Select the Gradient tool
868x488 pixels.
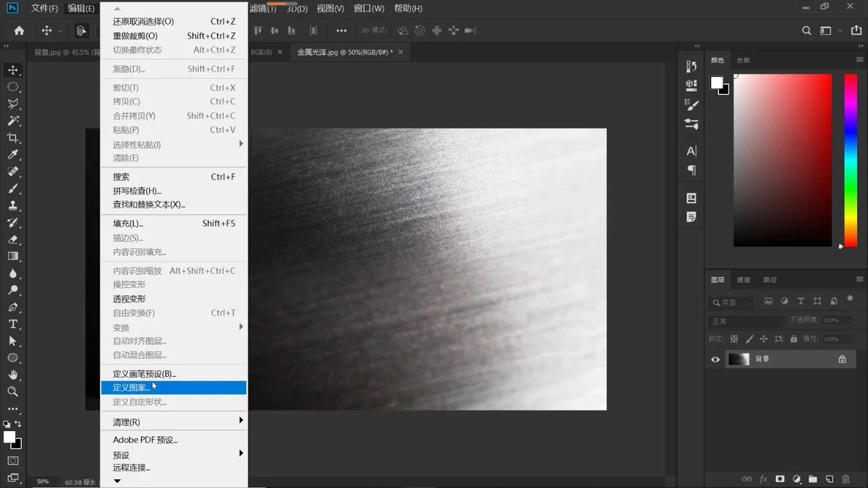pyautogui.click(x=13, y=256)
